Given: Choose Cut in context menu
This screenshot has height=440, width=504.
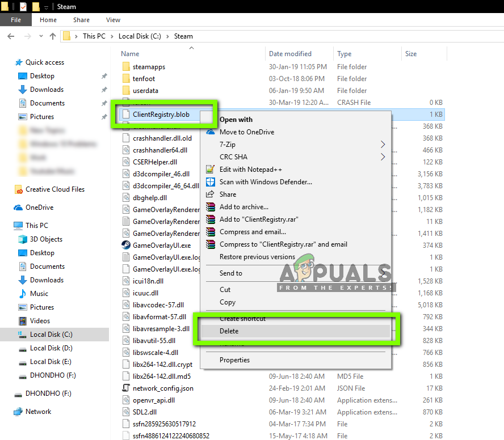Looking at the screenshot, I should 225,290.
